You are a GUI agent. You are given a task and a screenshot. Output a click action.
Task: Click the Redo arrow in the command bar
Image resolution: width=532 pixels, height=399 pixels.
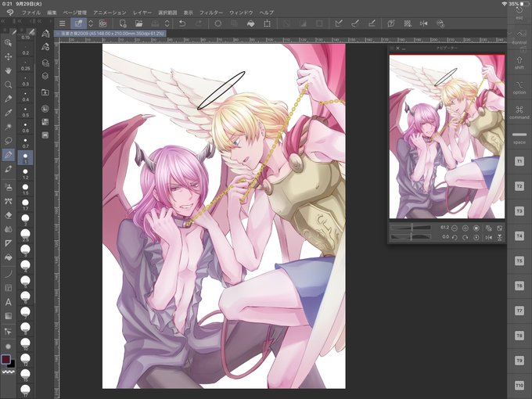click(x=198, y=23)
